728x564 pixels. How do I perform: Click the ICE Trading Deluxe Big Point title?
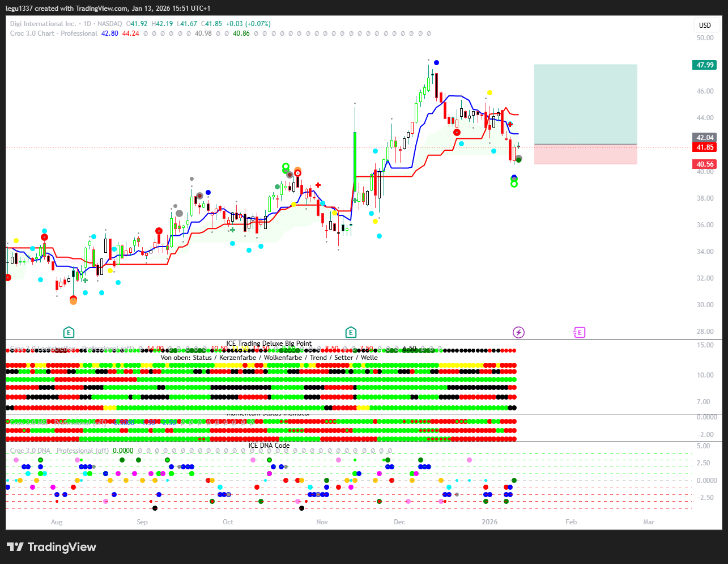coord(269,344)
